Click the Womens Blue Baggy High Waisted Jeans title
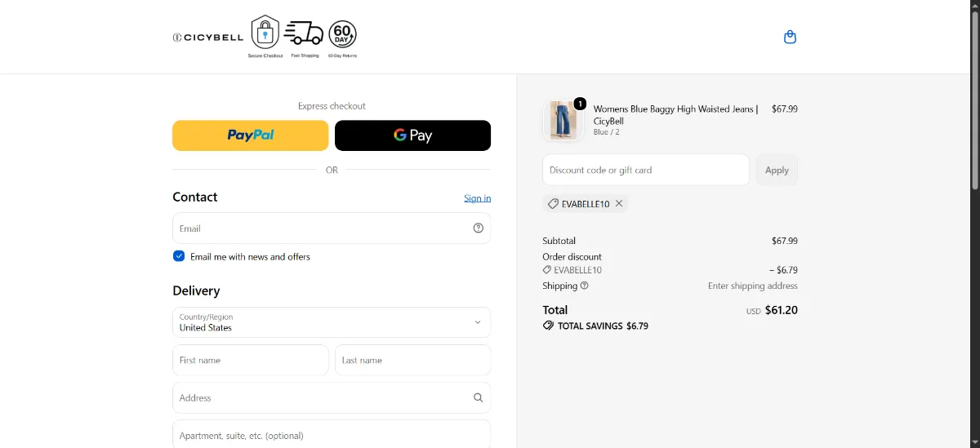980x448 pixels. point(675,115)
